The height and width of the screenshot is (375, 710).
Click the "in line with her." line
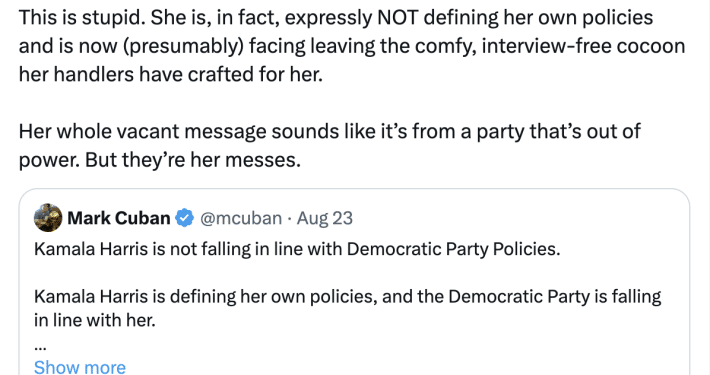[95, 320]
